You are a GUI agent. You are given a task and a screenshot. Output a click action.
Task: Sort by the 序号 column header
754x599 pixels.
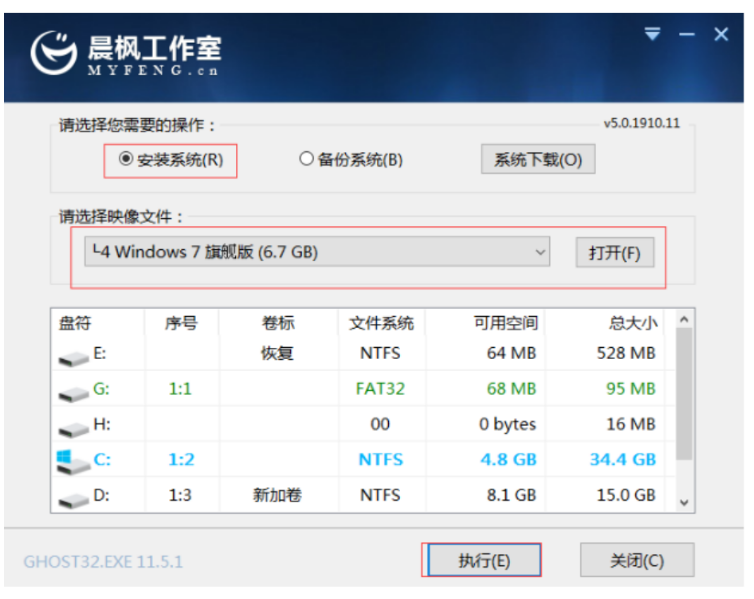click(x=181, y=323)
